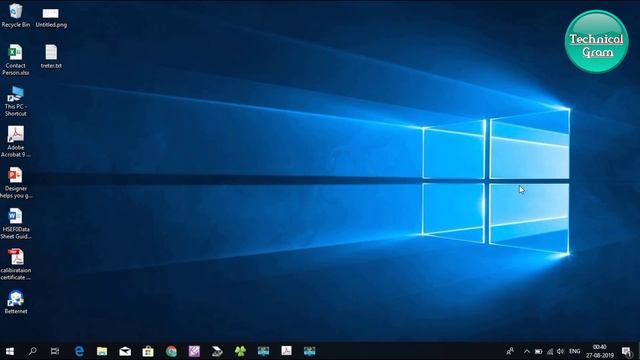Open Task View from the taskbar
The height and width of the screenshot is (360, 640).
(x=55, y=351)
